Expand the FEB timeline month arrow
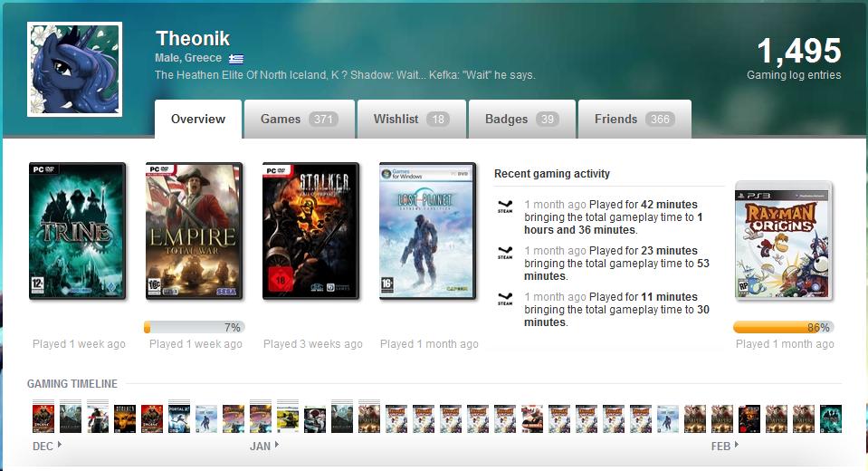The width and height of the screenshot is (868, 471). coord(736,445)
